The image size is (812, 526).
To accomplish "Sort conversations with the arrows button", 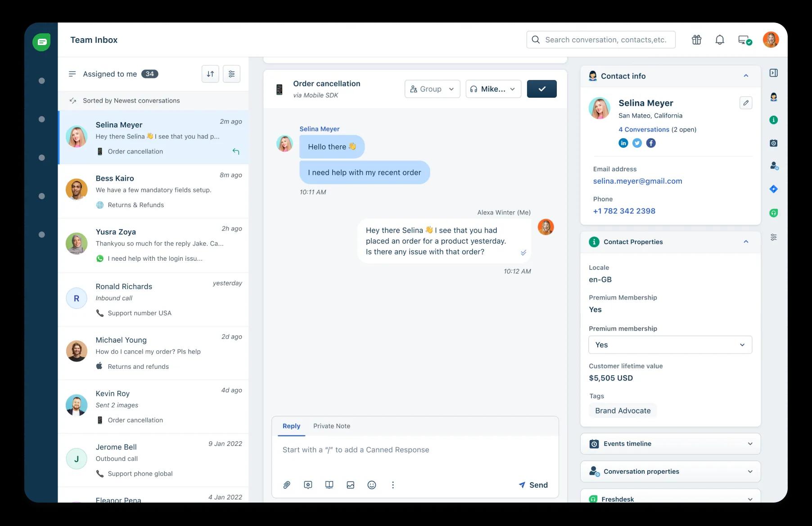I will click(x=210, y=74).
